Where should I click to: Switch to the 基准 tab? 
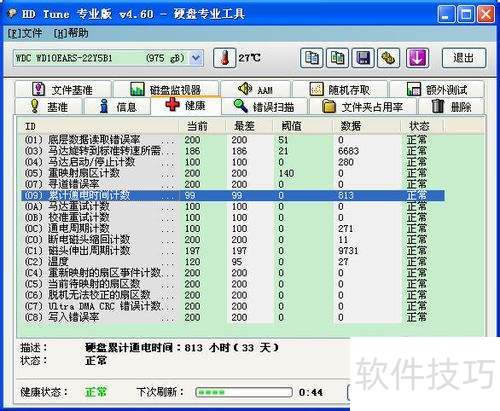tap(49, 107)
